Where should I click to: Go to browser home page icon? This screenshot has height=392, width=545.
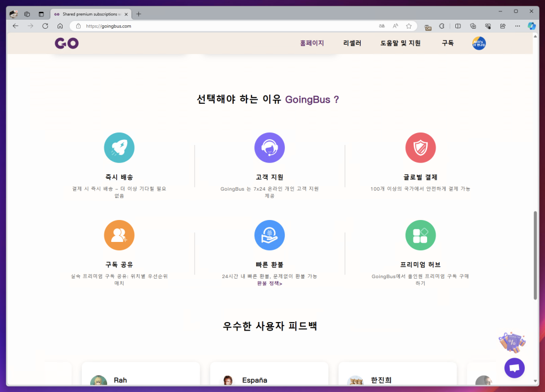click(60, 26)
